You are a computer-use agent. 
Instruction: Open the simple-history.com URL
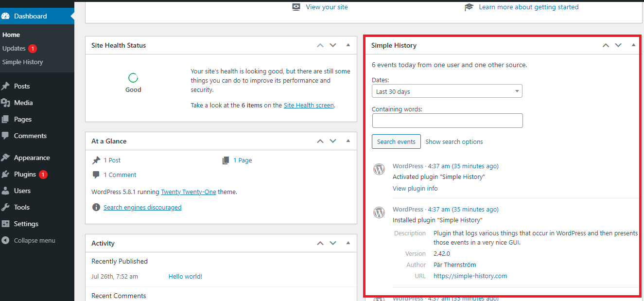tap(470, 276)
